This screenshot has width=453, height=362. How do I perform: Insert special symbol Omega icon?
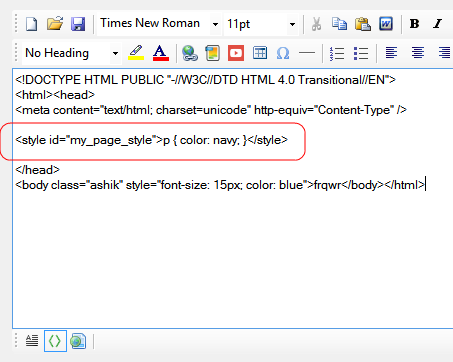point(283,53)
